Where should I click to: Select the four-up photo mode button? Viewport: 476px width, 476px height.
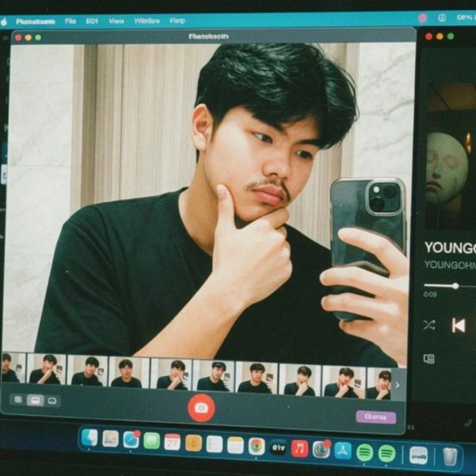point(18,399)
